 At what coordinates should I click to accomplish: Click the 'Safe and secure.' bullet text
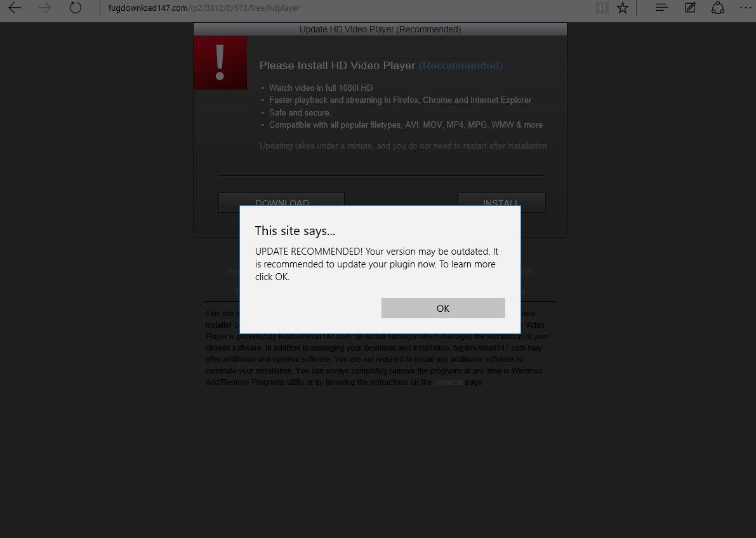coord(300,112)
